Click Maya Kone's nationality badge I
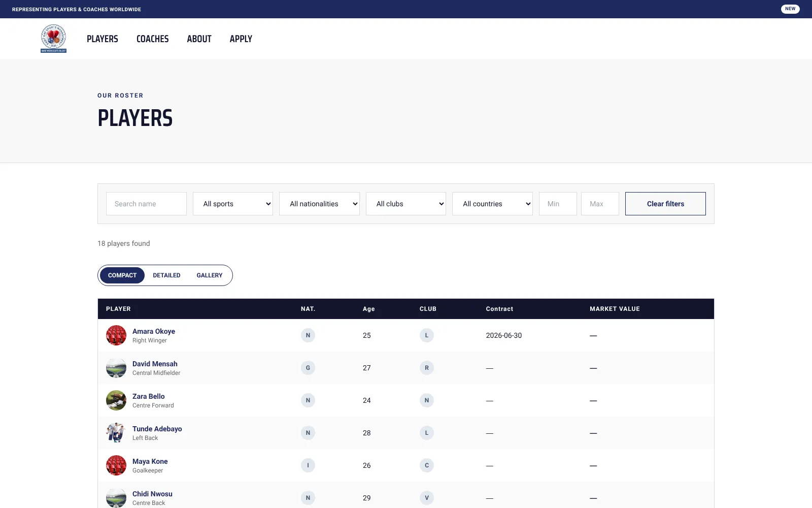This screenshot has width=812, height=508. (x=308, y=465)
